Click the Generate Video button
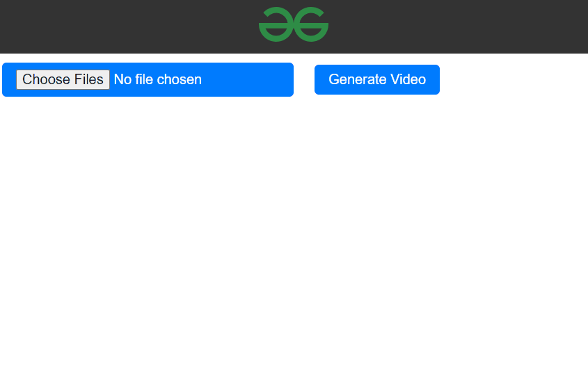This screenshot has width=588, height=384. pos(377,79)
